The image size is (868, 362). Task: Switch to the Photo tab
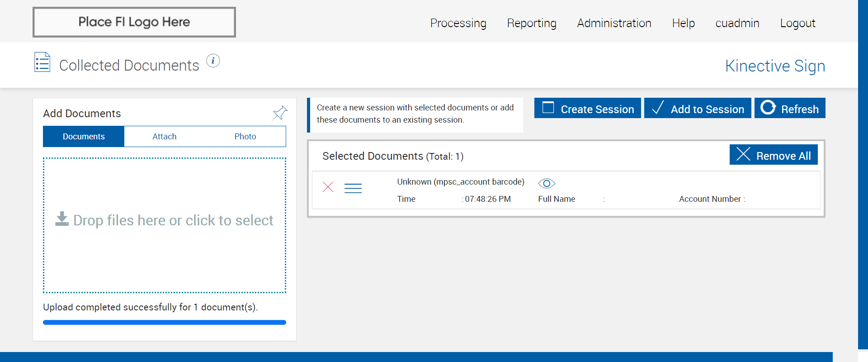(245, 137)
